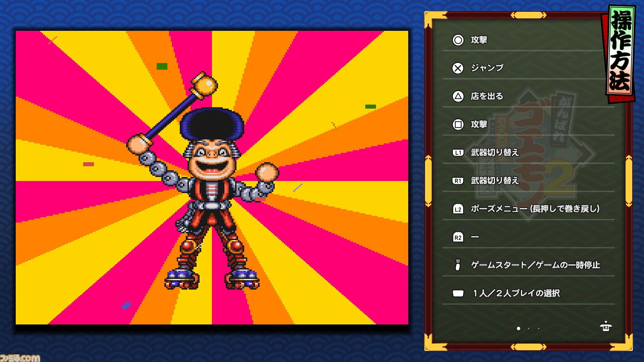Click the L1 button icon
This screenshot has height=362, width=644.
click(x=458, y=153)
